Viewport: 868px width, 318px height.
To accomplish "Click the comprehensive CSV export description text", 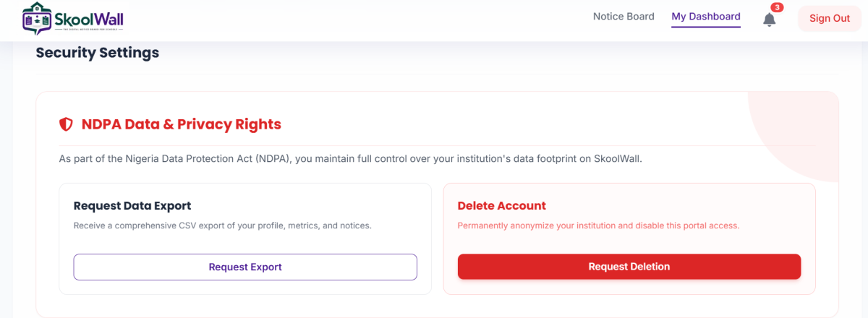I will (x=223, y=225).
